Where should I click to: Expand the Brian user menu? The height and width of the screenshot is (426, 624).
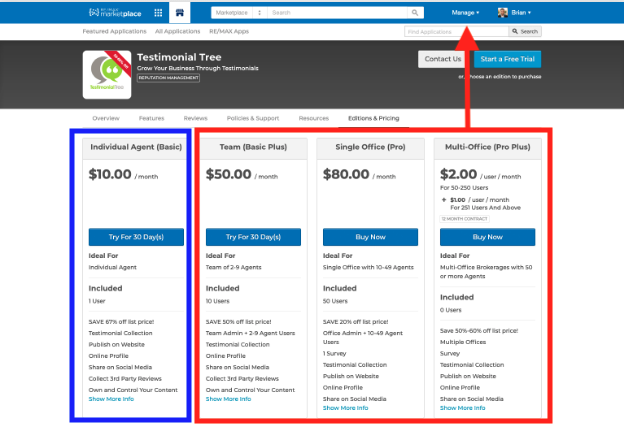521,13
